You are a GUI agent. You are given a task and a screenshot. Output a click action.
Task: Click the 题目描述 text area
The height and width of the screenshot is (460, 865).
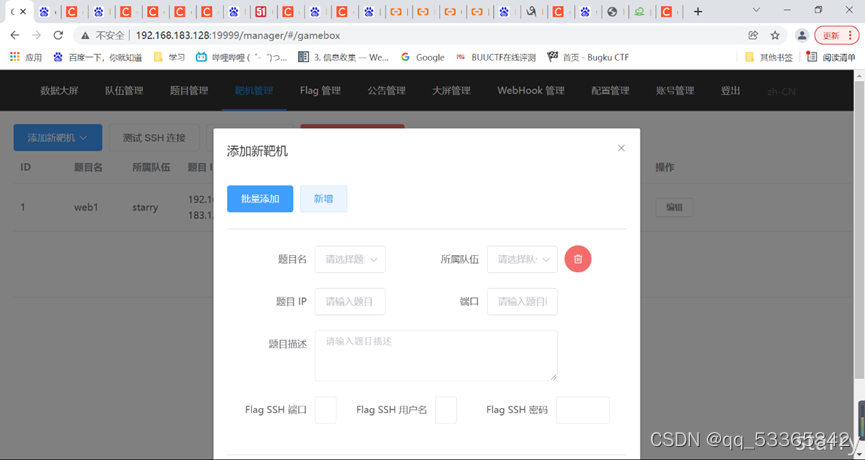coord(436,355)
